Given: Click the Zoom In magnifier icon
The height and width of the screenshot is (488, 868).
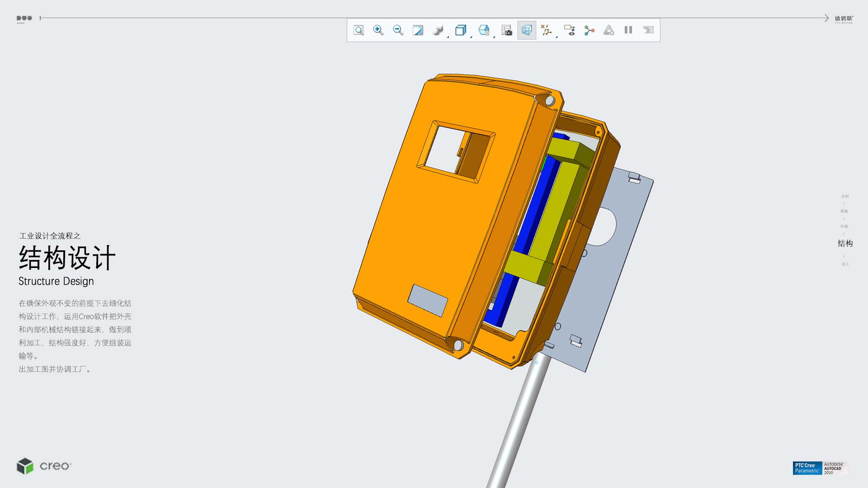Looking at the screenshot, I should click(x=378, y=30).
